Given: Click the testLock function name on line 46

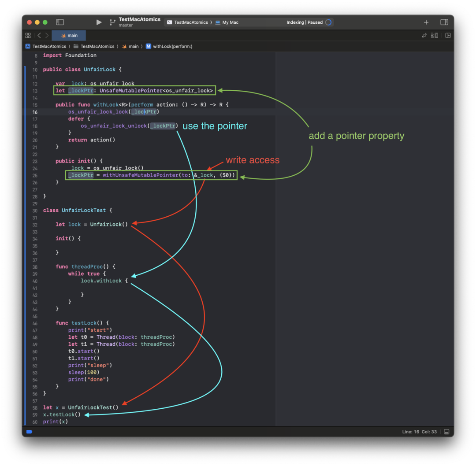Looking at the screenshot, I should (x=84, y=323).
